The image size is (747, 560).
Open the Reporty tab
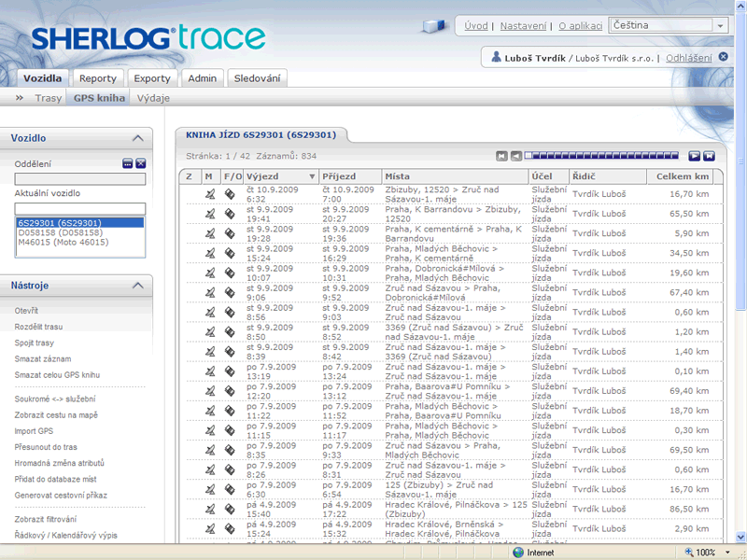98,78
